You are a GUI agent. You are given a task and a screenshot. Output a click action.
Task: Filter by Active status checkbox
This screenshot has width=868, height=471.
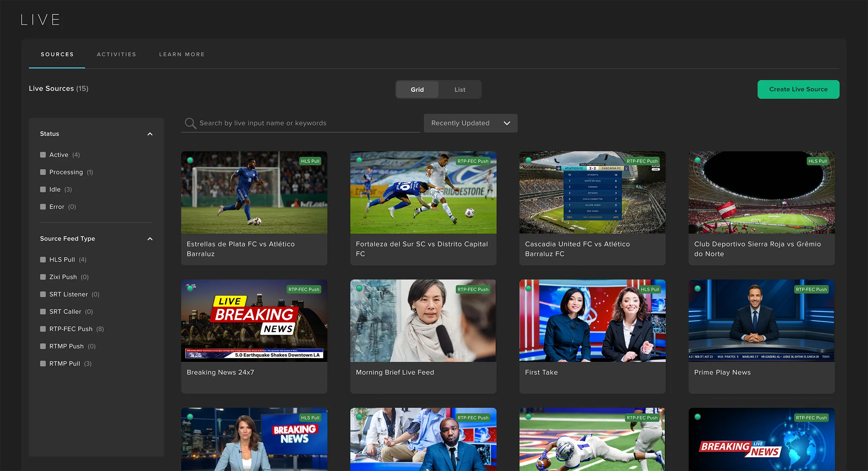click(43, 155)
